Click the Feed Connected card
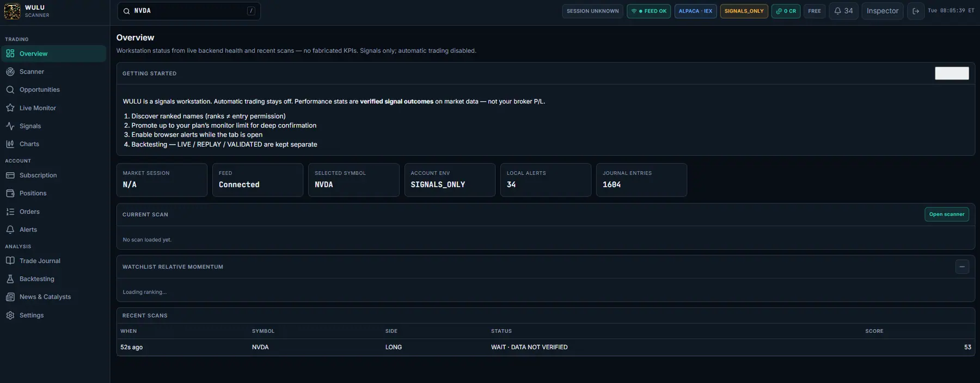980x383 pixels. 258,180
